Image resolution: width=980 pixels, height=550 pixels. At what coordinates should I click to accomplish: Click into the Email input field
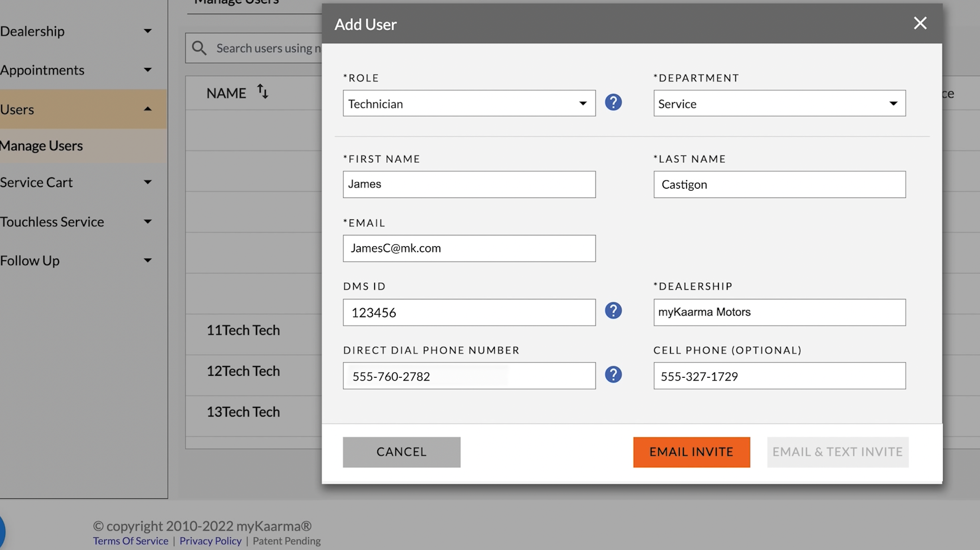pyautogui.click(x=469, y=248)
